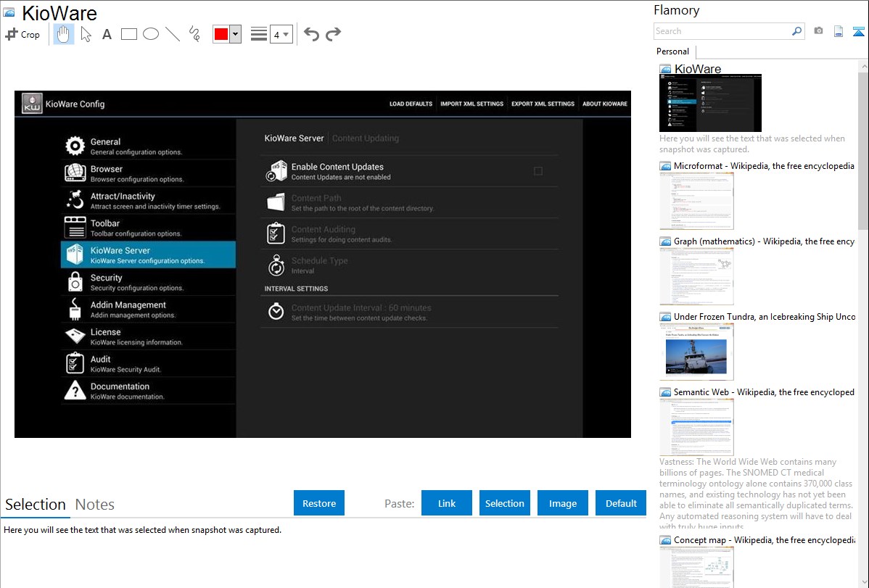The height and width of the screenshot is (588, 869).
Task: Open Attract/Inactivity settings
Action: (x=148, y=201)
